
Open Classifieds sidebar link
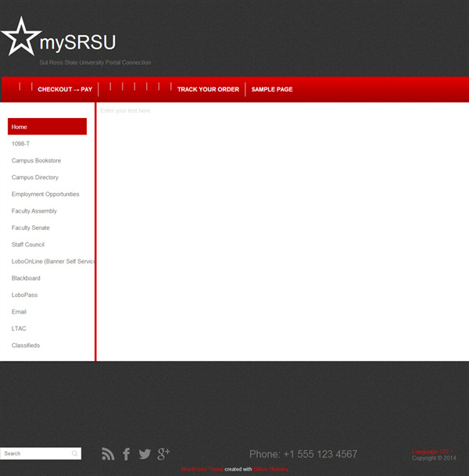(26, 345)
